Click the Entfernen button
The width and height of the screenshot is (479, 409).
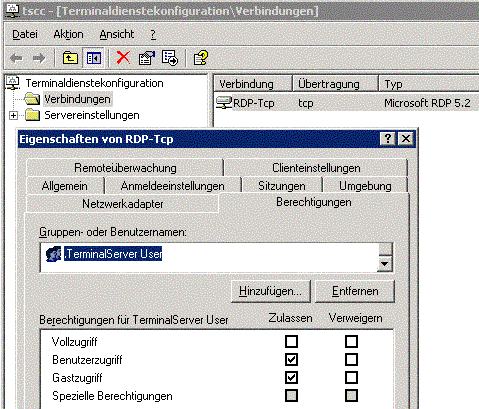tap(355, 291)
